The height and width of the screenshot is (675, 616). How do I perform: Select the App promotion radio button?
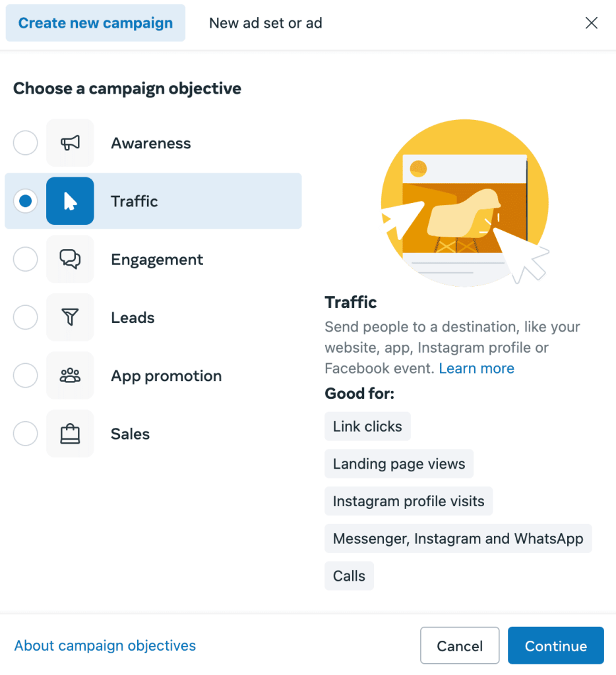25,375
